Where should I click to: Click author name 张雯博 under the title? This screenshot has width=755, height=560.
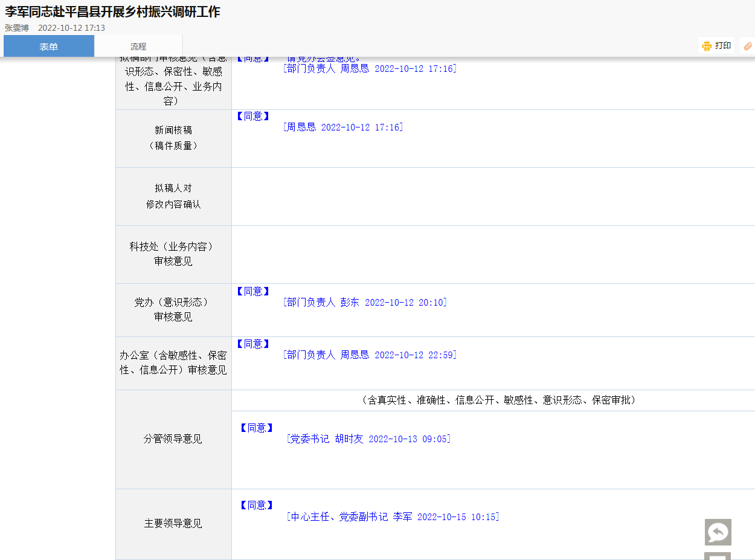17,28
